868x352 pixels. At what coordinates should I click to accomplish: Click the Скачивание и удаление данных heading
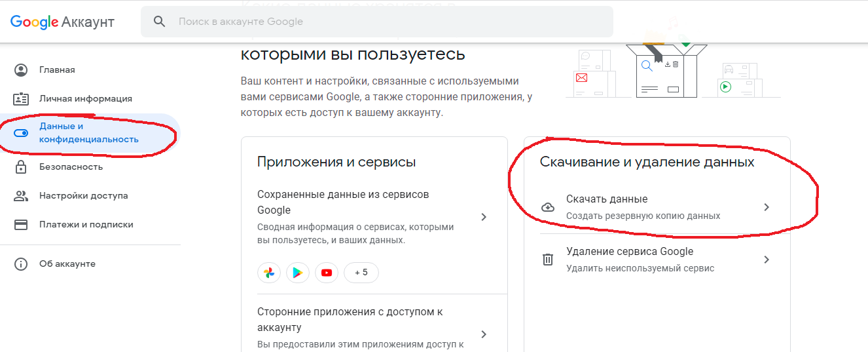coord(647,162)
